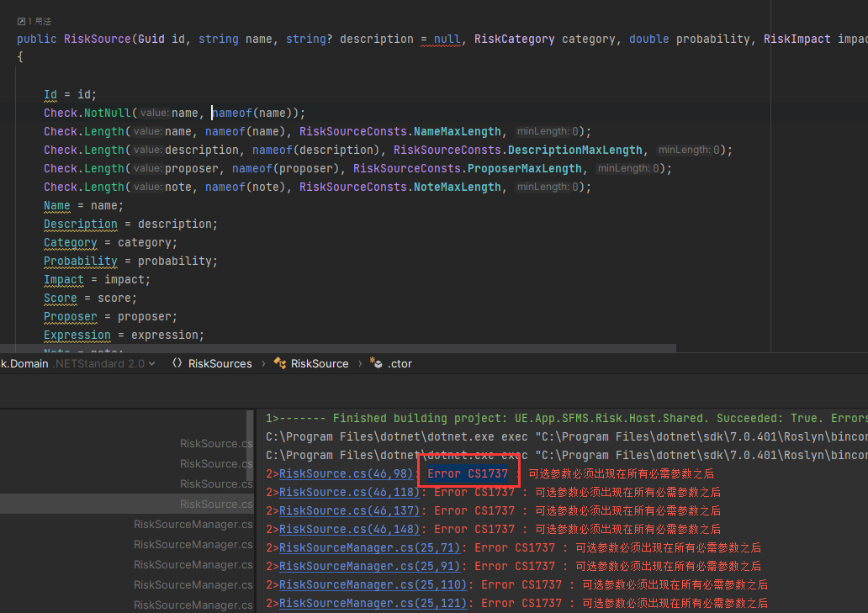Open the .NETStandard 2.0 target framework dropdown

(104, 363)
